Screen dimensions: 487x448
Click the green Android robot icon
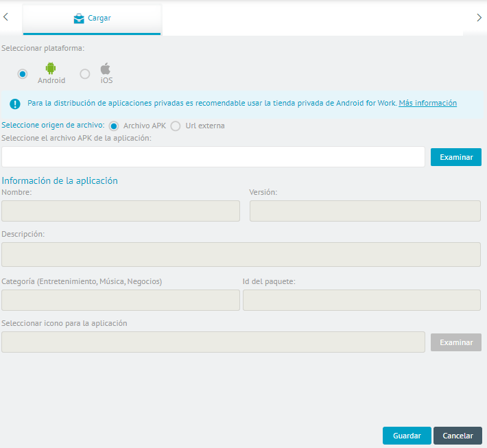pyautogui.click(x=51, y=68)
